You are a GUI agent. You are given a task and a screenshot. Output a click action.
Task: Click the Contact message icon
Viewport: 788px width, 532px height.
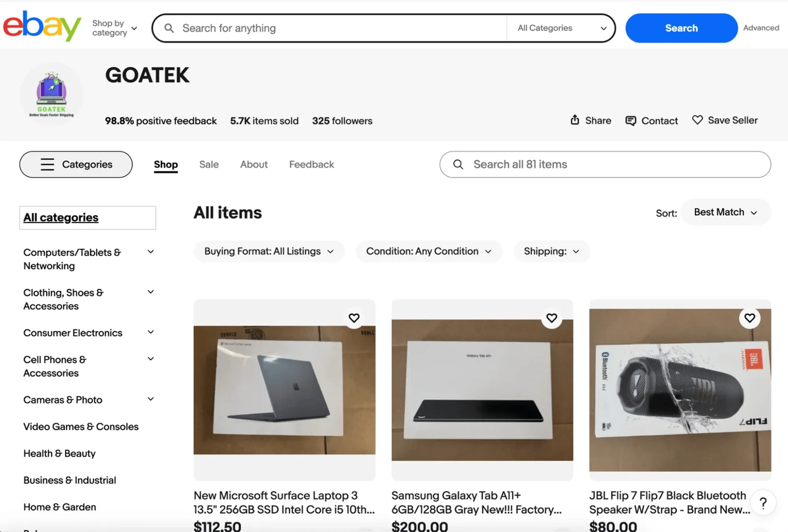coord(630,121)
